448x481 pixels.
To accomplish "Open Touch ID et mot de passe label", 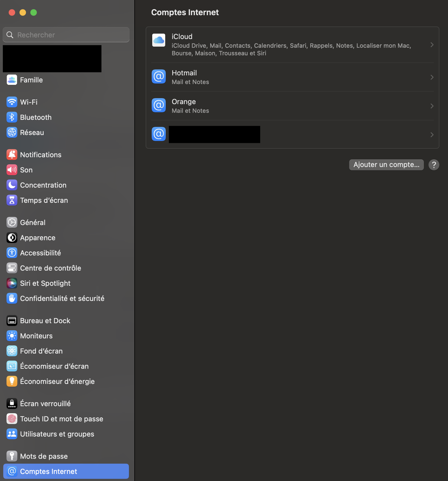I will point(62,419).
